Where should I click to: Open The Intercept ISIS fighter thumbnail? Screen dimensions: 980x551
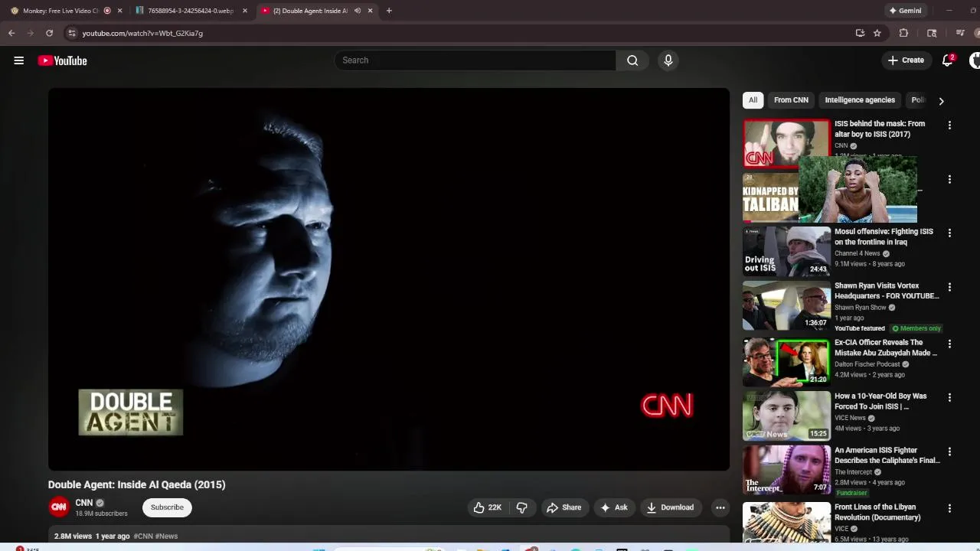[786, 470]
